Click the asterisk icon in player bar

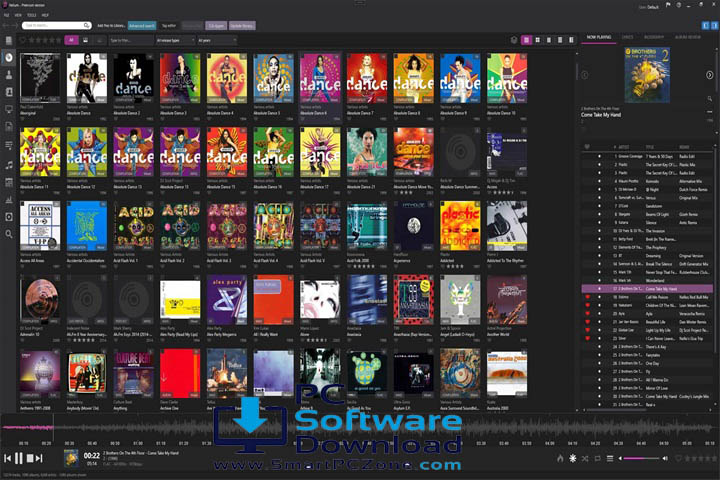pos(573,458)
